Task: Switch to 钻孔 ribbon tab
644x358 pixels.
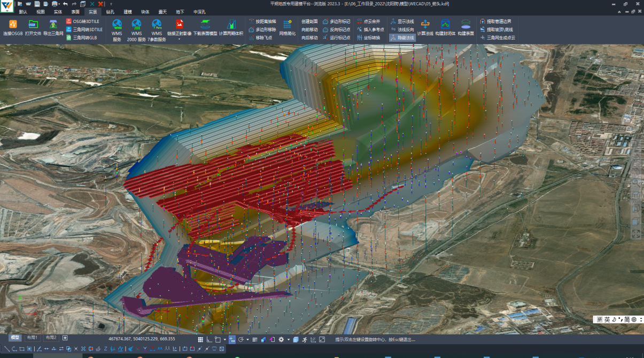Action: pos(110,11)
